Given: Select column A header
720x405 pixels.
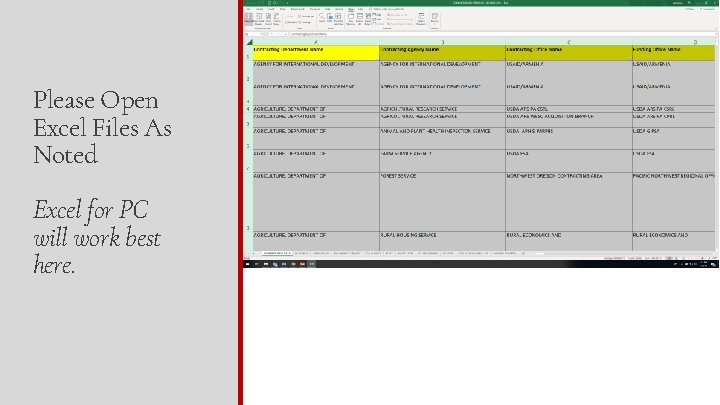Looking at the screenshot, I should pyautogui.click(x=316, y=42).
